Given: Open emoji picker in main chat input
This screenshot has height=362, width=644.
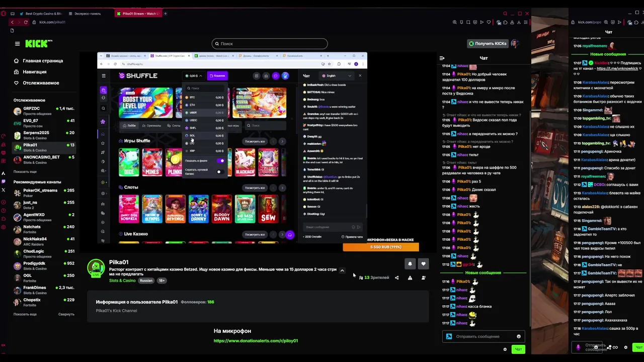Looking at the screenshot, I should (518, 336).
